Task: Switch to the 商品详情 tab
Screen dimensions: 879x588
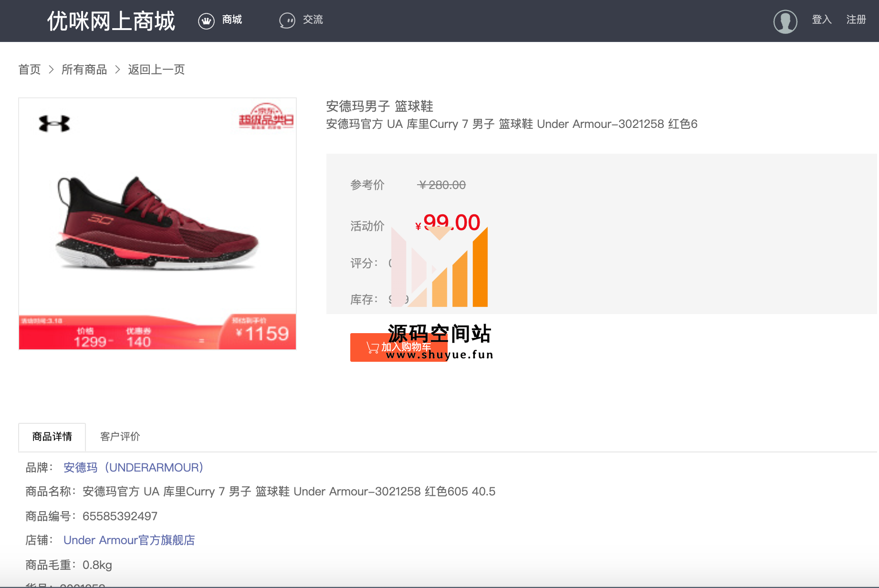Action: click(52, 437)
